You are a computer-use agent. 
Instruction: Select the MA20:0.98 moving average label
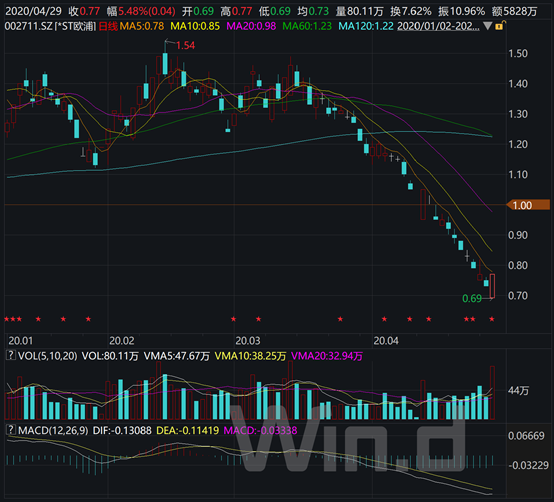coord(251,26)
